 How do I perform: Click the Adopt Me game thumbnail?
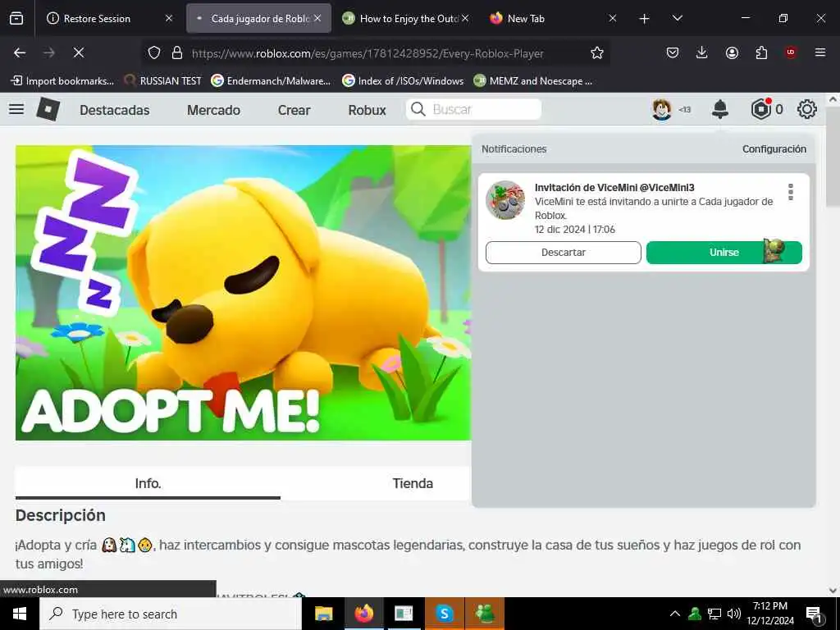[243, 293]
